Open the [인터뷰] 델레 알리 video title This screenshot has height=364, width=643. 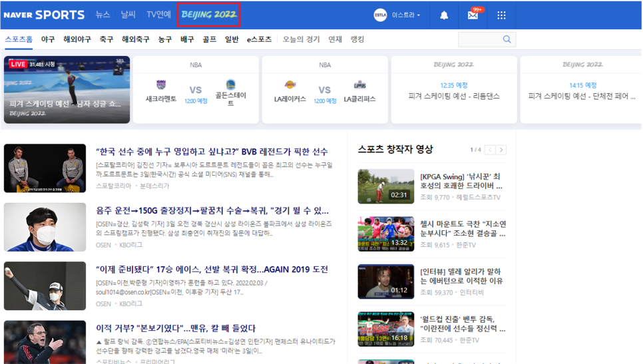[461, 276]
